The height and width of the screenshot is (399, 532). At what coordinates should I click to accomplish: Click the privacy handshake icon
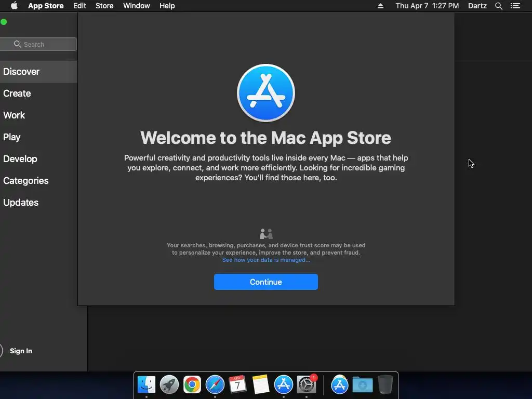[266, 234]
